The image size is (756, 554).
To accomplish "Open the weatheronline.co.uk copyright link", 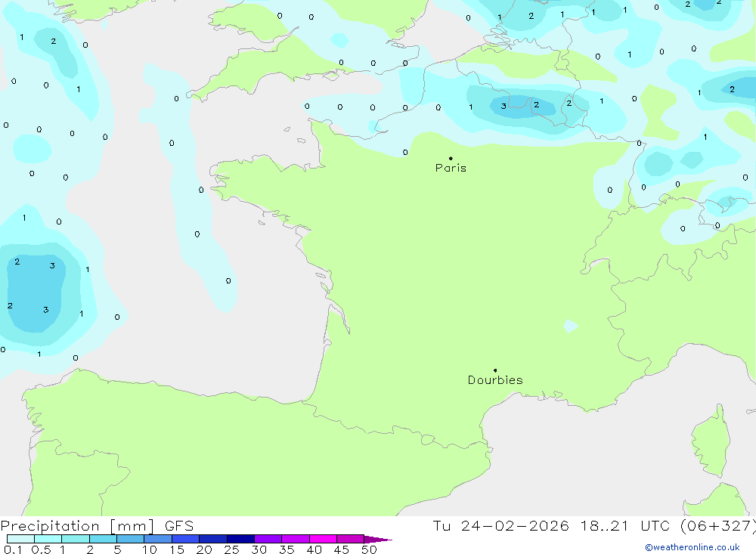I will [x=692, y=547].
